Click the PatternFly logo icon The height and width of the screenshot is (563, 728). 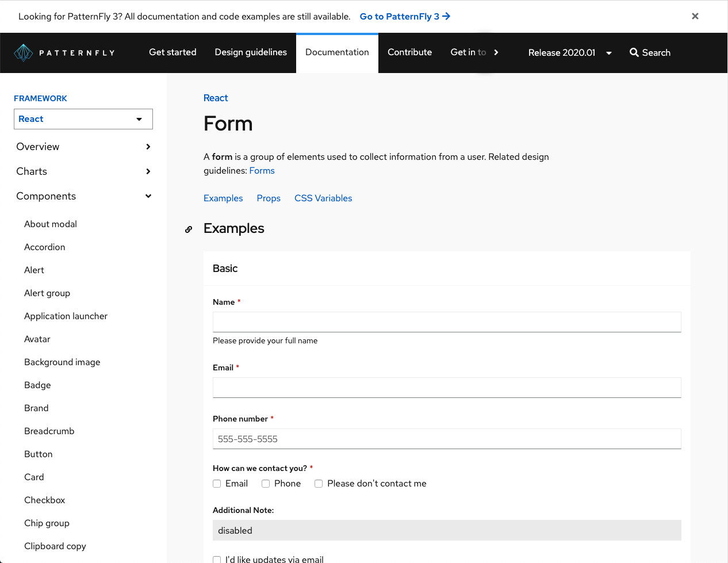tap(23, 53)
